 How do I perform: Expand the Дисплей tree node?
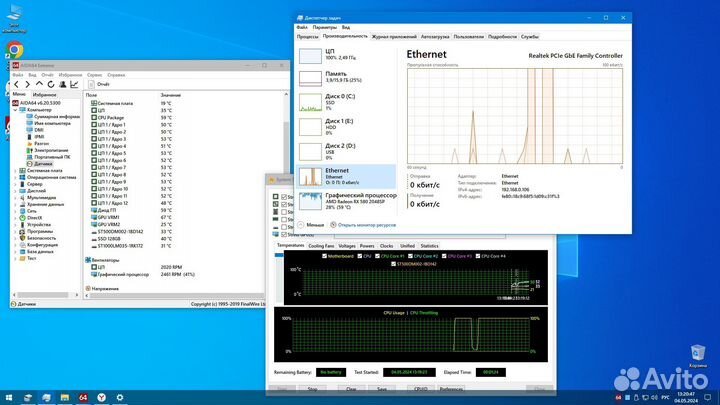pyautogui.click(x=15, y=191)
